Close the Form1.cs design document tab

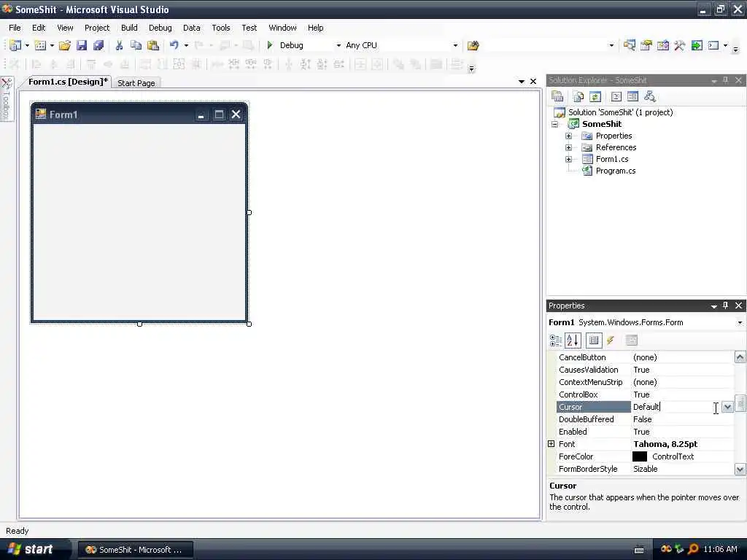pyautogui.click(x=533, y=82)
